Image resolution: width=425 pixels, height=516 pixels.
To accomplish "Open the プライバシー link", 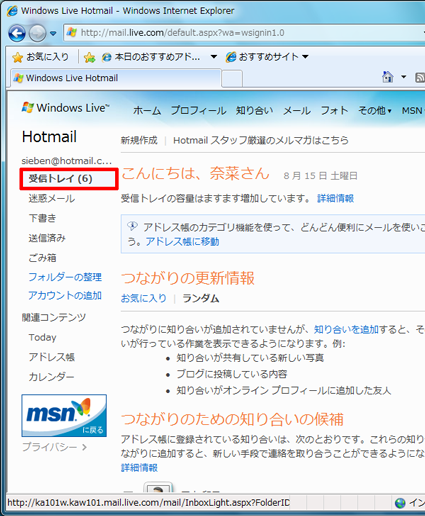I will pos(54,447).
